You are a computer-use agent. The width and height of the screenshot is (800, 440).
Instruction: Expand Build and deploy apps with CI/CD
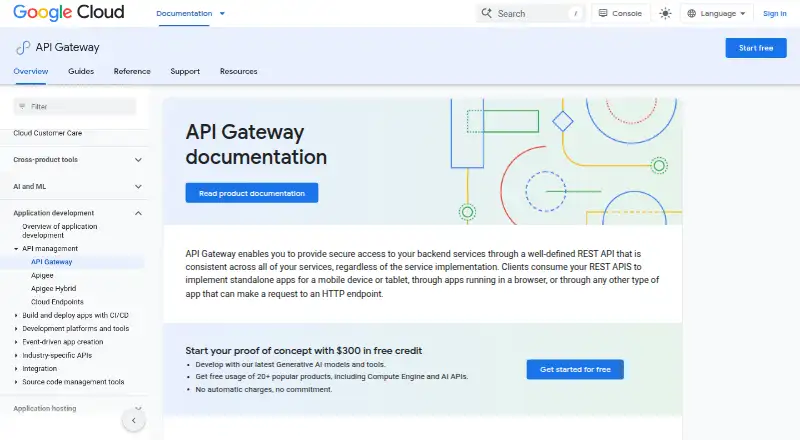pyautogui.click(x=16, y=315)
